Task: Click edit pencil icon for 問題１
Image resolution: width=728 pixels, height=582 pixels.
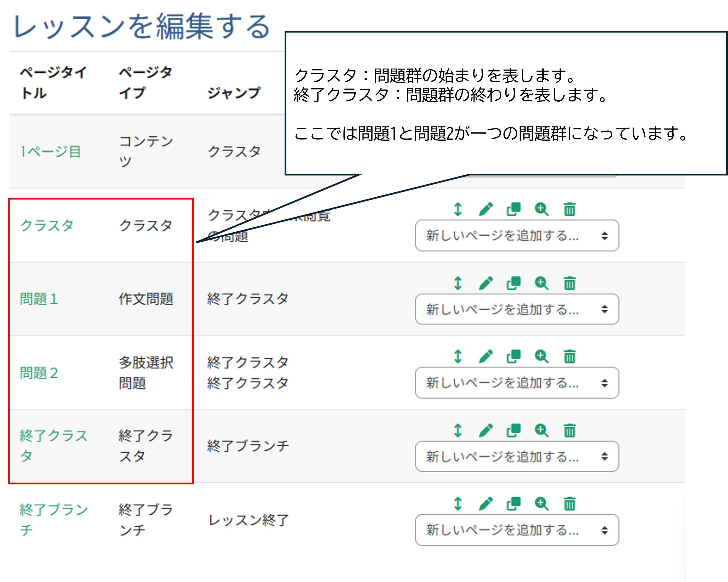Action: (x=486, y=283)
